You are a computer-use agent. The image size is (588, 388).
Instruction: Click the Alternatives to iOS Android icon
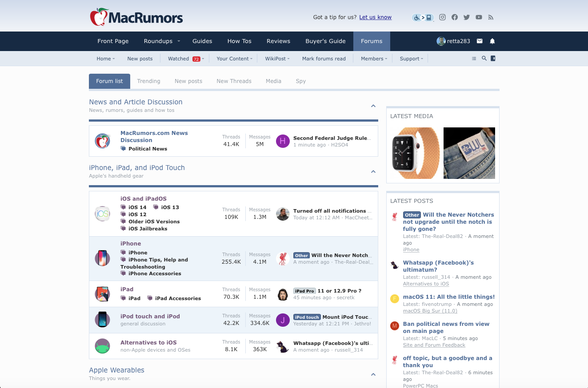point(103,346)
